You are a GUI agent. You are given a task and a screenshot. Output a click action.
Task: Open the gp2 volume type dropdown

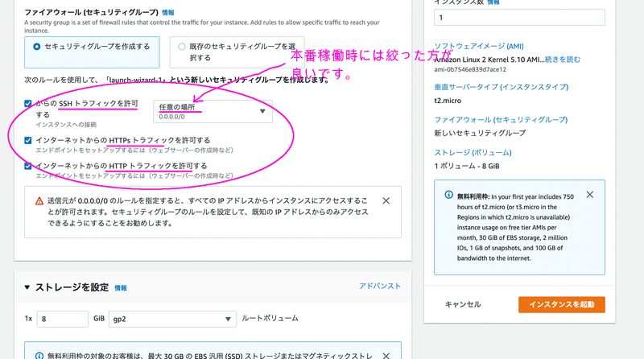pos(172,319)
